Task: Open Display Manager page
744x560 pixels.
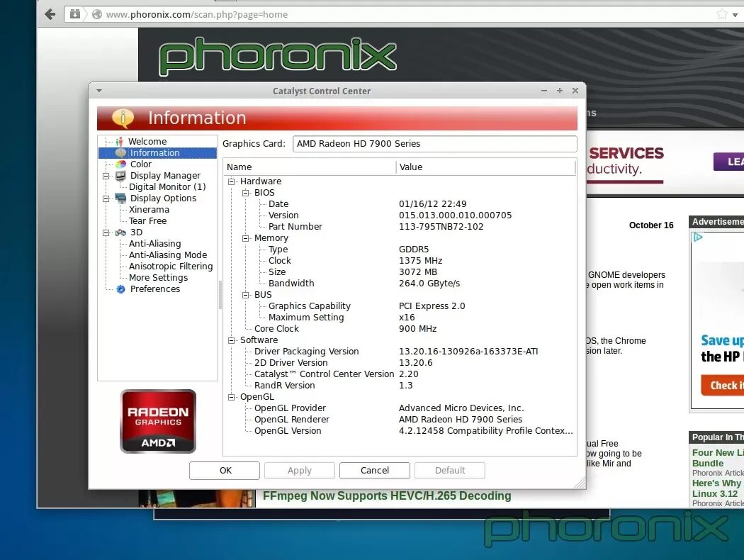Action: [x=165, y=176]
